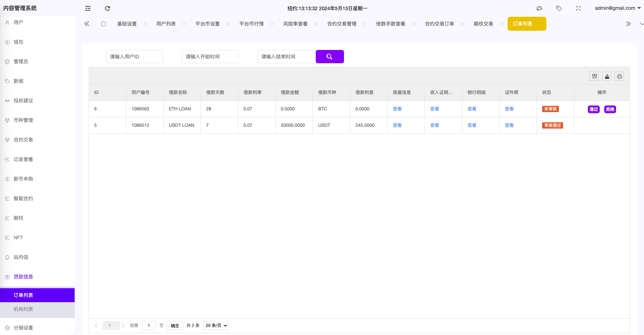Collapse the sidebar with the hamburger icon

pyautogui.click(x=88, y=8)
